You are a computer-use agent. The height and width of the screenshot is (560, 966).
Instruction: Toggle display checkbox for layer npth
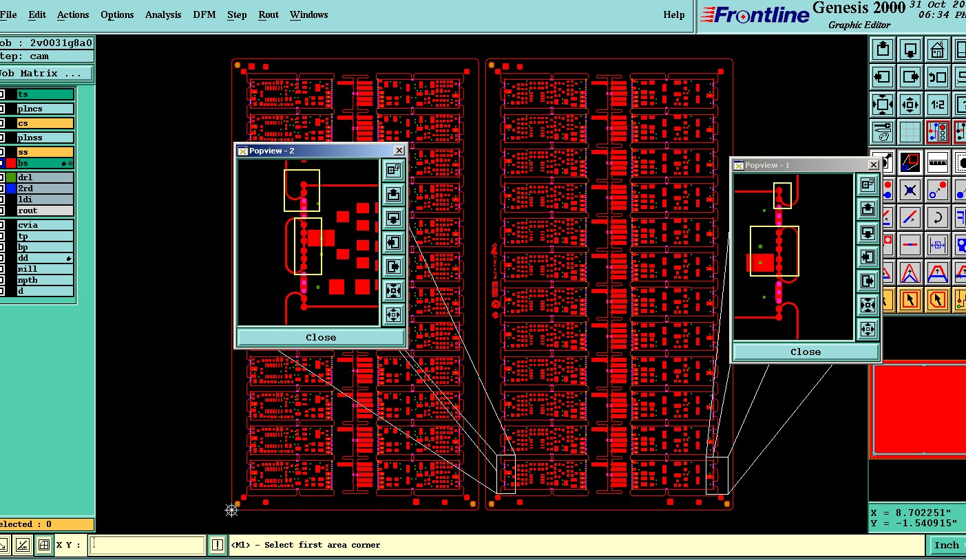point(2,280)
